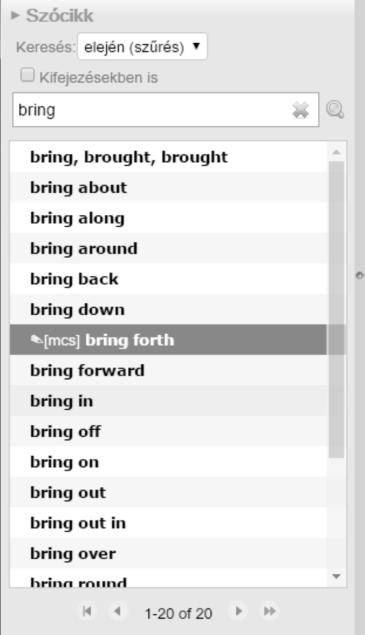Click into the bring search field
This screenshot has width=365, height=635.
point(152,110)
